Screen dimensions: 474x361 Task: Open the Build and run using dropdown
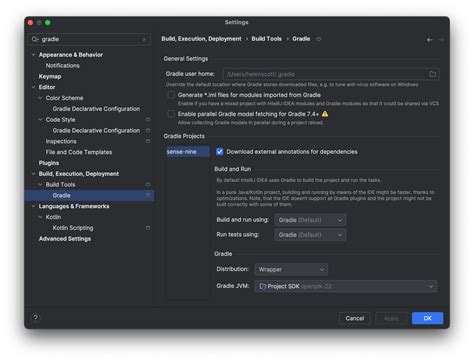pyautogui.click(x=310, y=220)
